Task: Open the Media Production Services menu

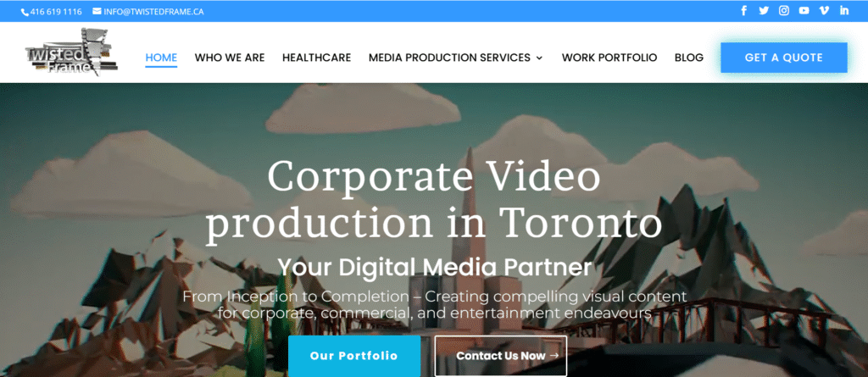Action: click(x=449, y=58)
